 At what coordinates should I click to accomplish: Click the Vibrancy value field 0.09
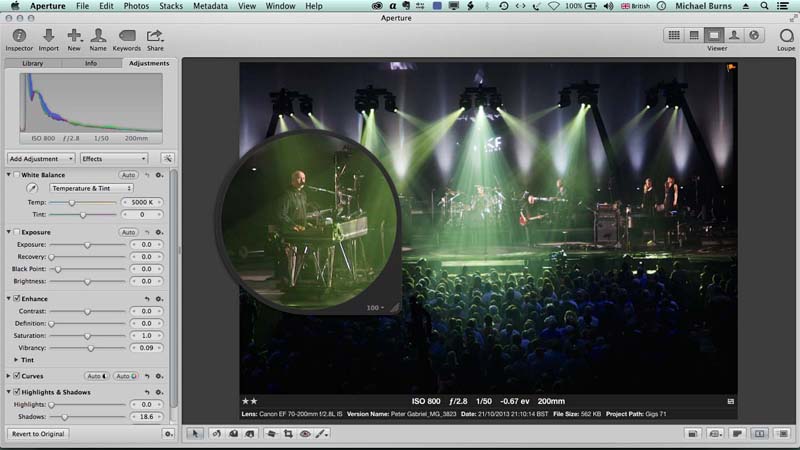click(146, 348)
